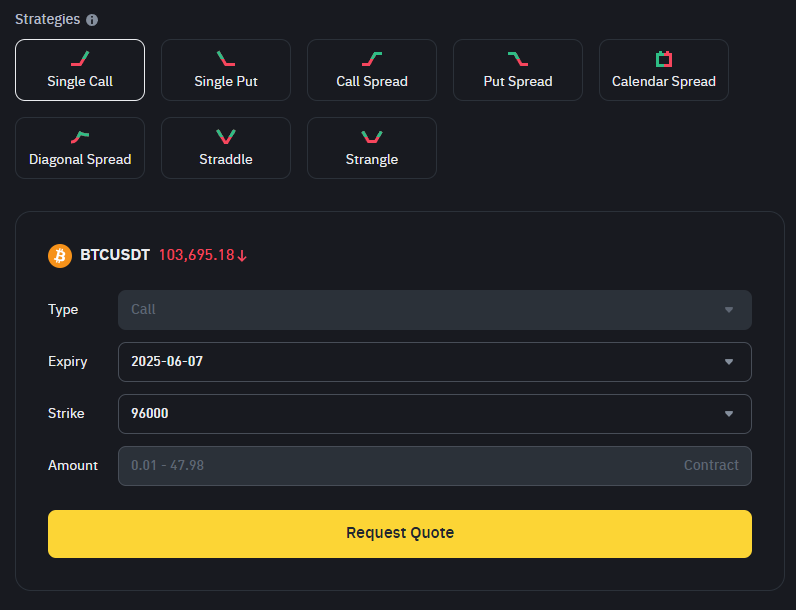Select the Single Call strategy card
796x610 pixels.
click(x=80, y=70)
